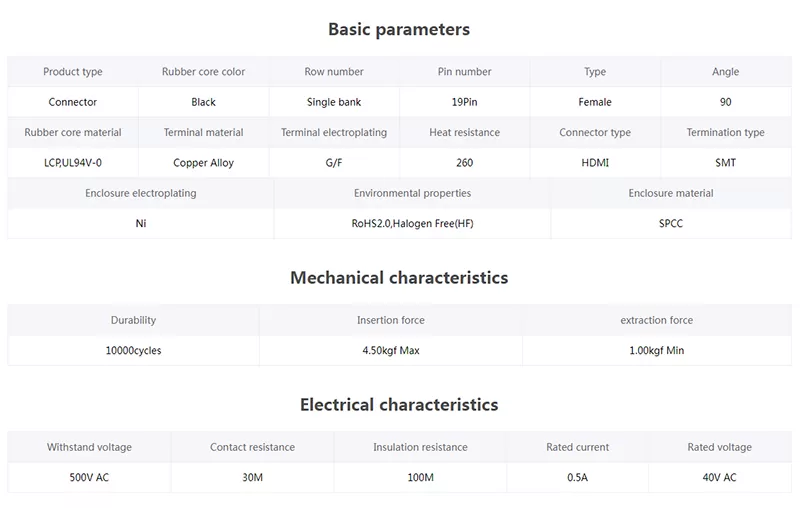Click the Mechanical characteristics heading
The width and height of the screenshot is (800, 508).
coord(399,278)
